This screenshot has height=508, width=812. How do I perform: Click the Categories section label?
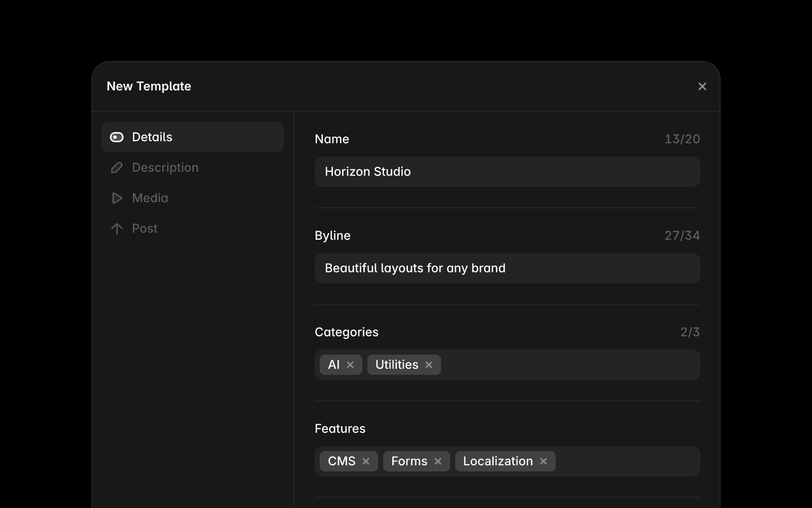pyautogui.click(x=347, y=332)
